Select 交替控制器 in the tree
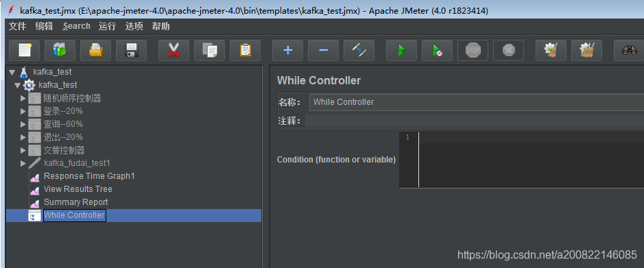Image resolution: width=644 pixels, height=268 pixels. tap(64, 151)
